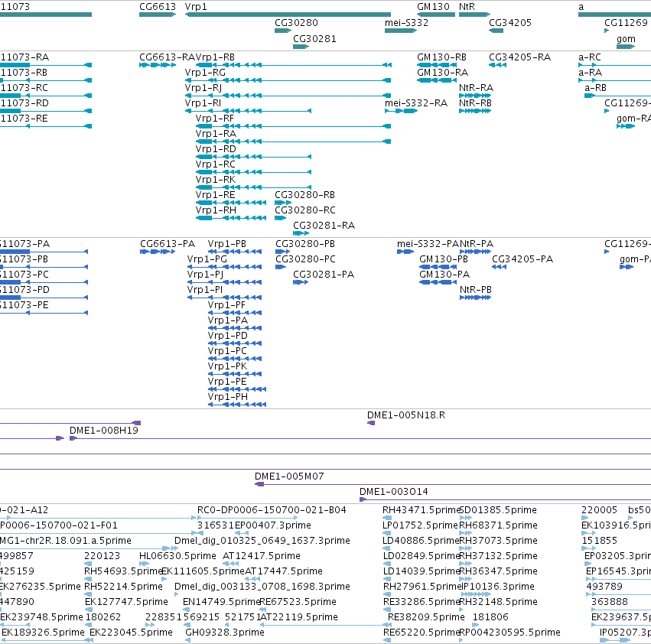This screenshot has height=644, width=651.
Task: Select the Vrp1-RB transcript
Action: tap(294, 65)
